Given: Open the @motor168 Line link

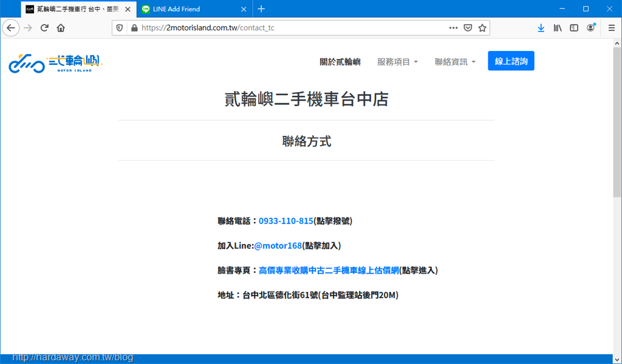Looking at the screenshot, I should tap(278, 246).
